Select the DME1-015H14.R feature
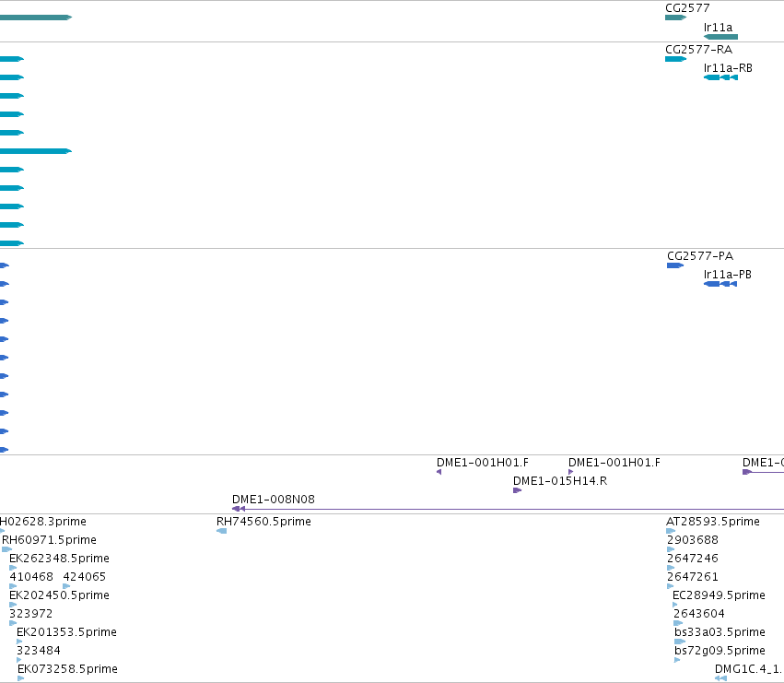784x683 pixels. (x=517, y=490)
